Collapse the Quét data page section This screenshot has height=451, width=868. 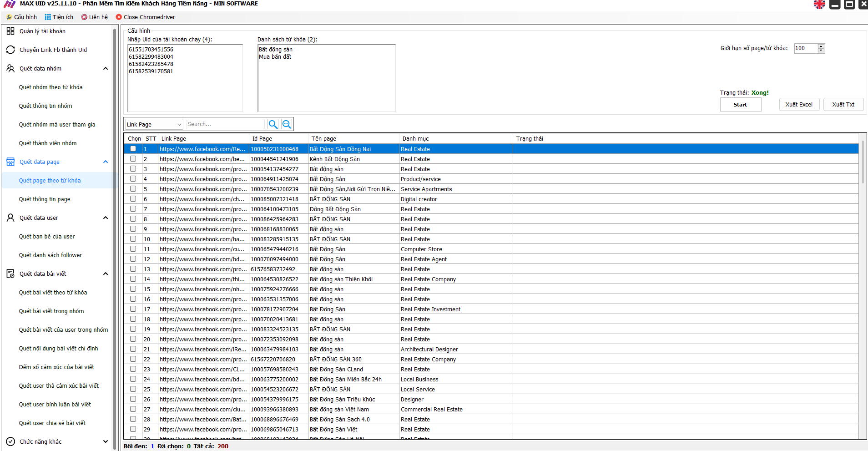point(106,162)
